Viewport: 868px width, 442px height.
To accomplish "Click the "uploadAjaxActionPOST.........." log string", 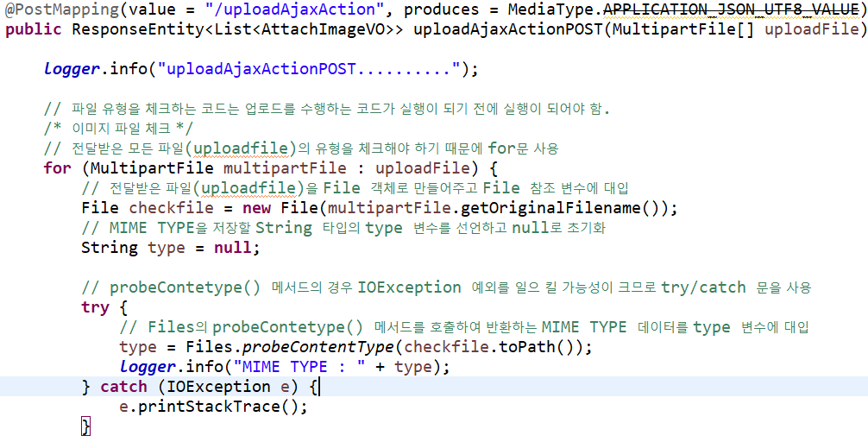I will coord(310,70).
